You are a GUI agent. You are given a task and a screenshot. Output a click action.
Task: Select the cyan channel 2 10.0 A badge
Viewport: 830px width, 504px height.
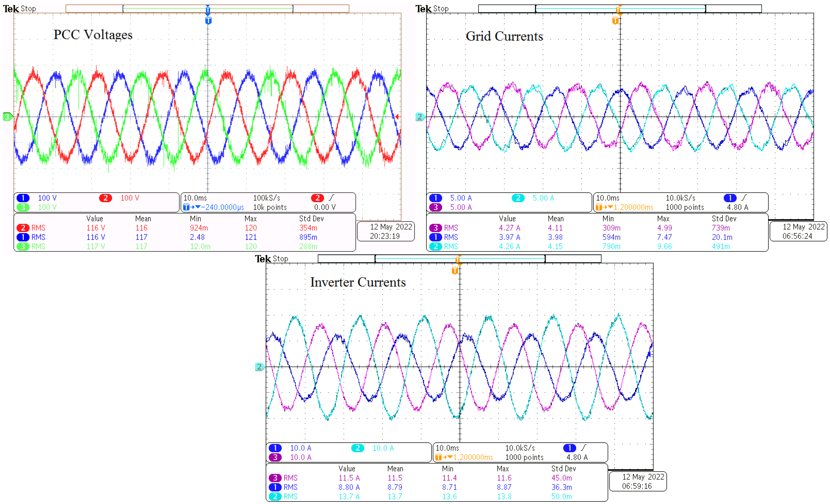pos(357,448)
